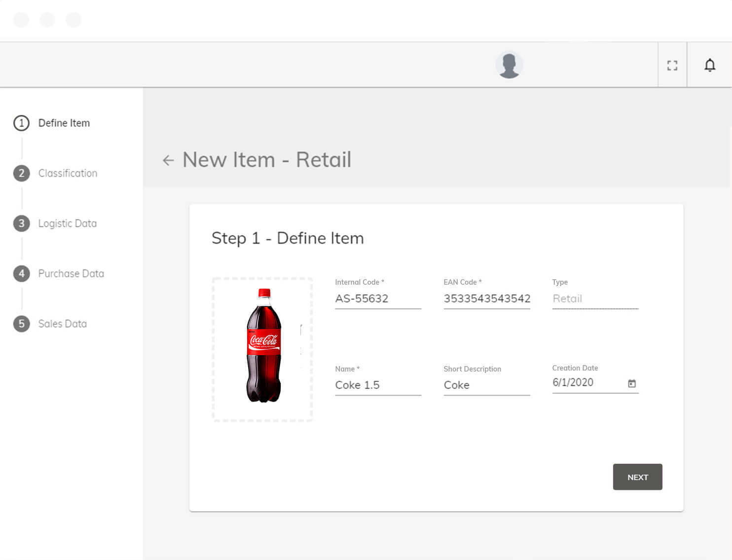This screenshot has width=732, height=560.
Task: Select step 1 circle in the stepper
Action: pyautogui.click(x=21, y=123)
